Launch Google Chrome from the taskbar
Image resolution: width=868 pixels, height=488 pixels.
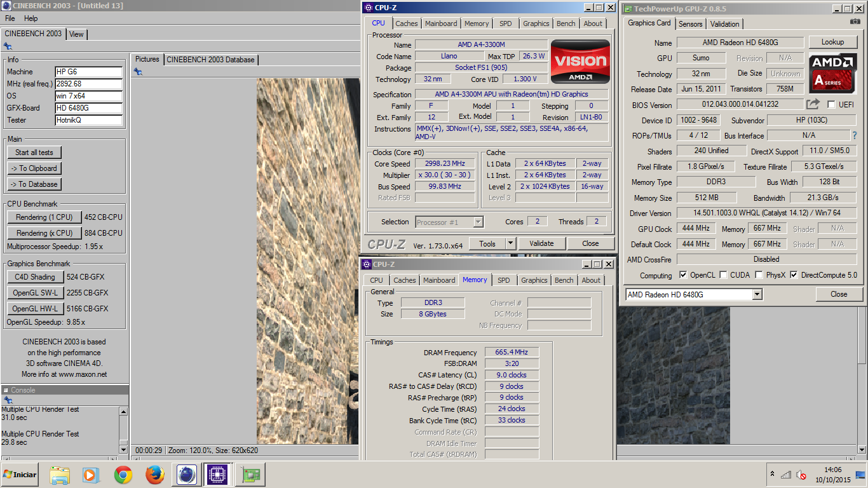pyautogui.click(x=123, y=475)
